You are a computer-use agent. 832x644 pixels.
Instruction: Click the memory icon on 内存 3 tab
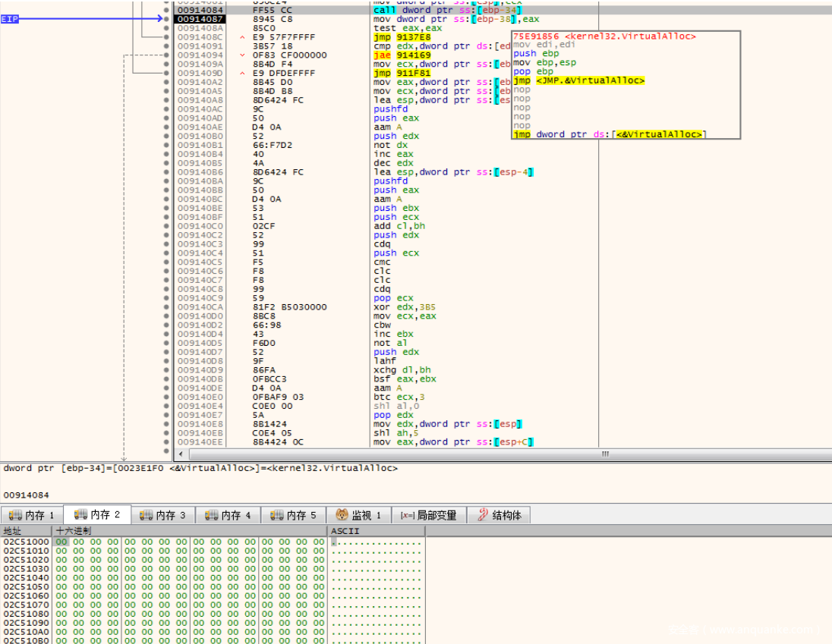pyautogui.click(x=144, y=515)
